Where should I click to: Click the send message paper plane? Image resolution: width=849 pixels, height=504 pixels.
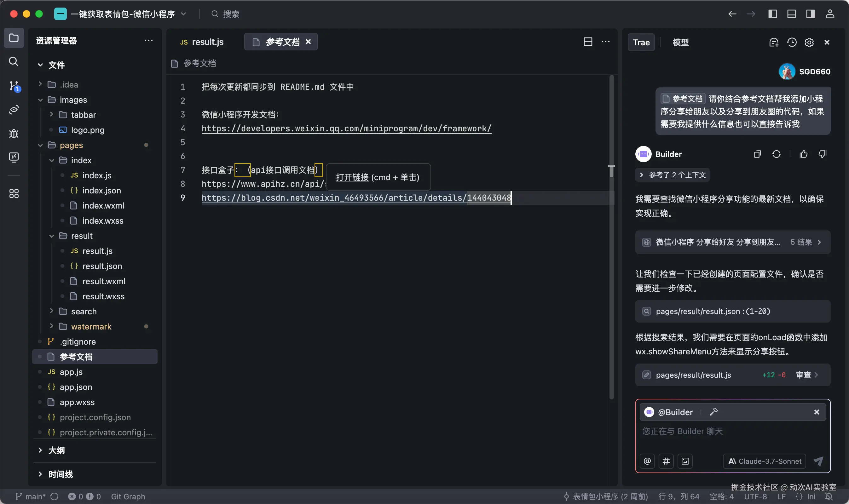click(818, 461)
